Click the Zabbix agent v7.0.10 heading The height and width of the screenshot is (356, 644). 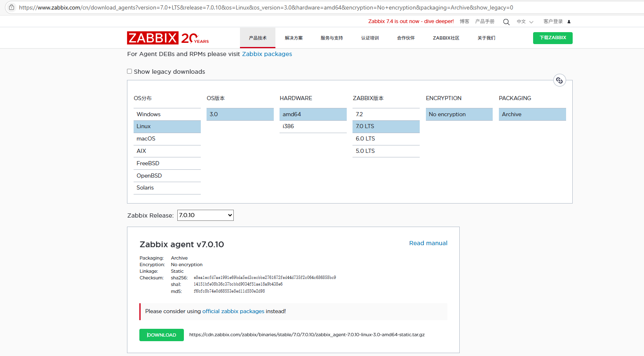[182, 244]
